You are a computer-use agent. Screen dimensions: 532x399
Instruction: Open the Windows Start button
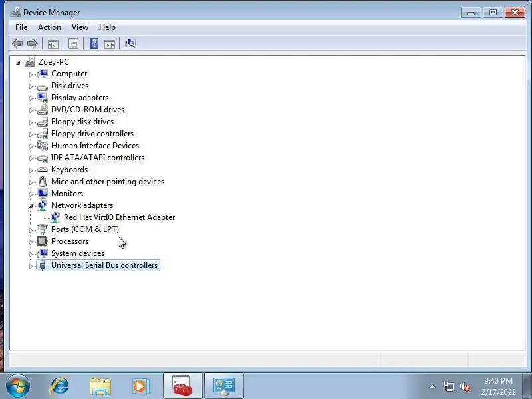click(x=18, y=386)
